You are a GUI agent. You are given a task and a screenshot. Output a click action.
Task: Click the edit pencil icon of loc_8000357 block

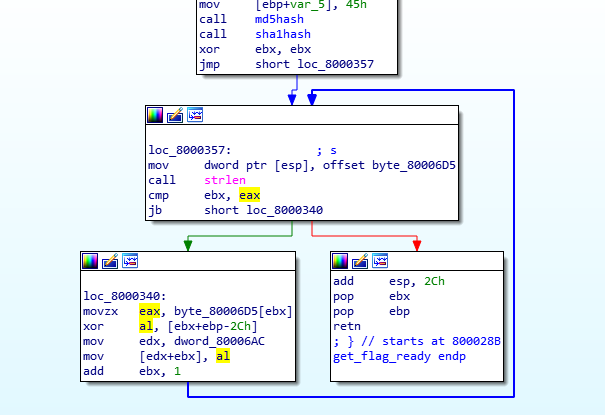(175, 115)
